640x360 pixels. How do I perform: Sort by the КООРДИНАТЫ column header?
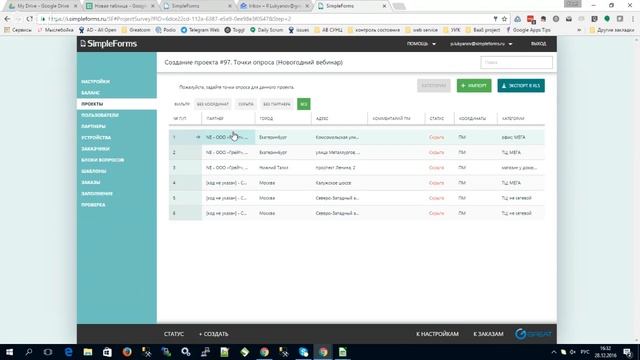pyautogui.click(x=472, y=118)
